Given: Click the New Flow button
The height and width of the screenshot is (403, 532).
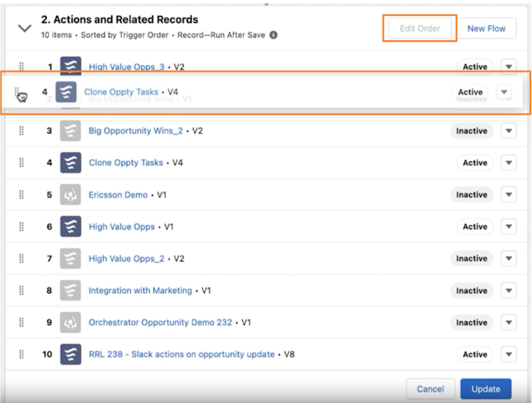Looking at the screenshot, I should (x=486, y=28).
